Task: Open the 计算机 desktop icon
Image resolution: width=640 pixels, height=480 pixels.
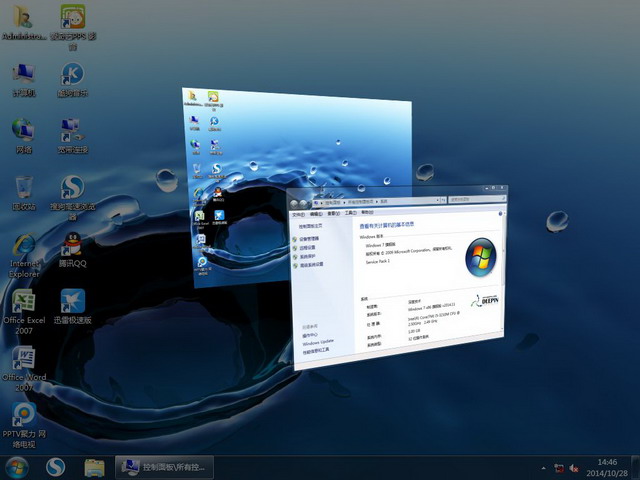Action: click(x=24, y=80)
